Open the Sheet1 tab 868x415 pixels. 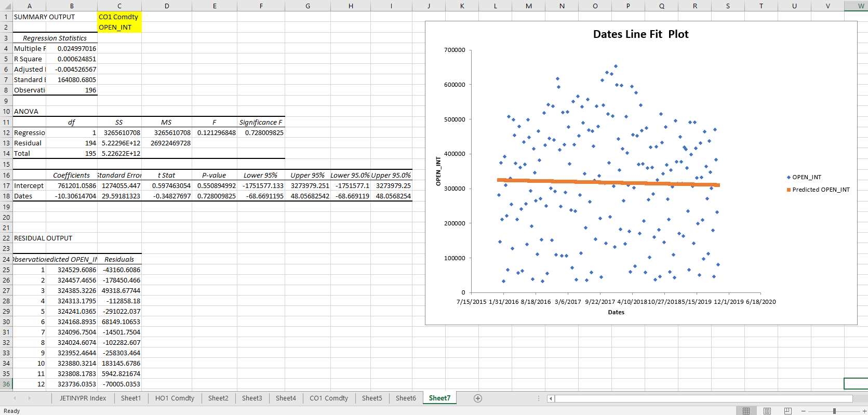pos(130,398)
